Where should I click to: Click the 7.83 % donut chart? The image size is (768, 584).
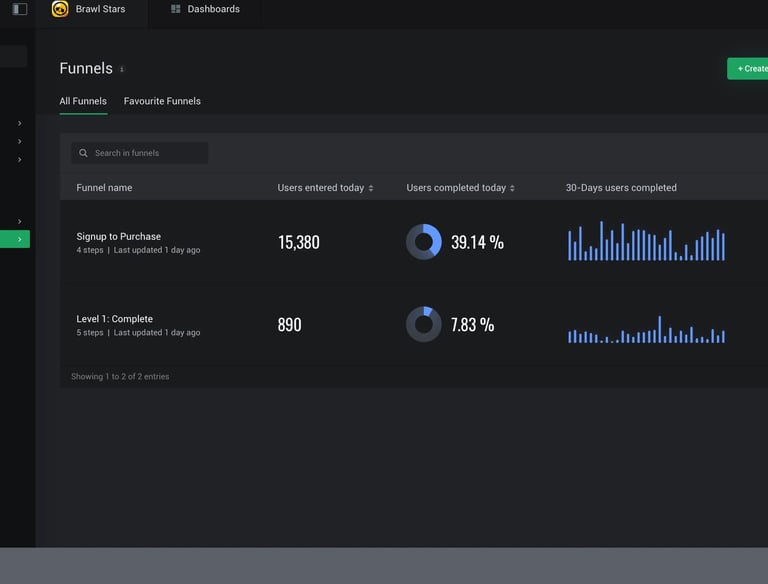424,324
